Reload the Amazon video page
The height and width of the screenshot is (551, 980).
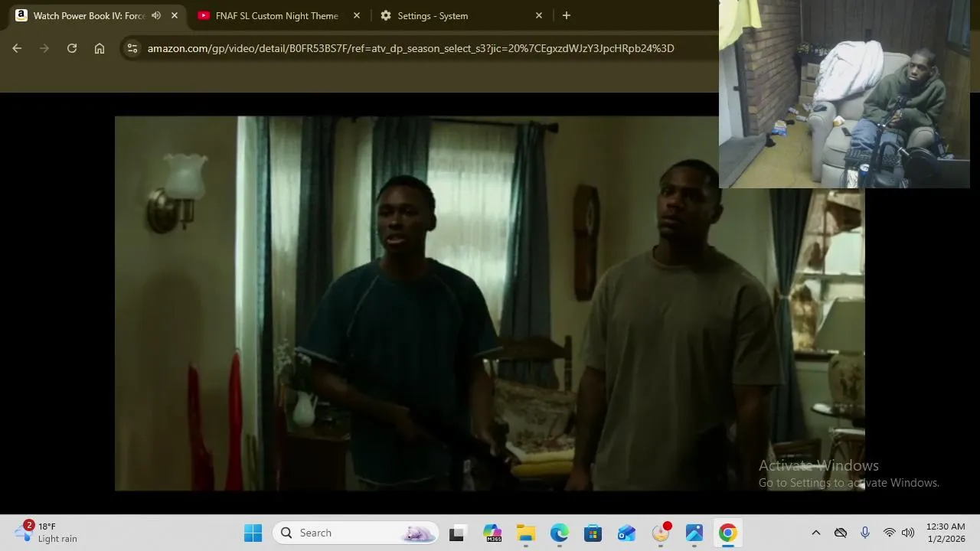72,48
